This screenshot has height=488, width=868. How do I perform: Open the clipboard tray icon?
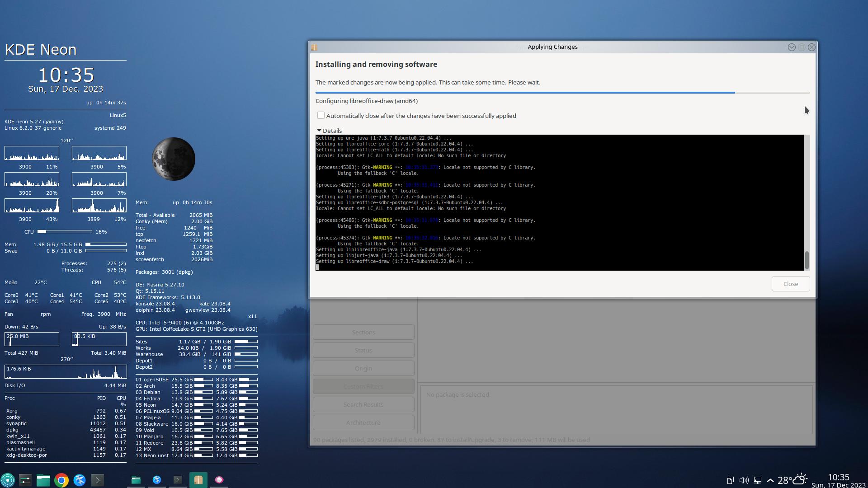click(730, 480)
